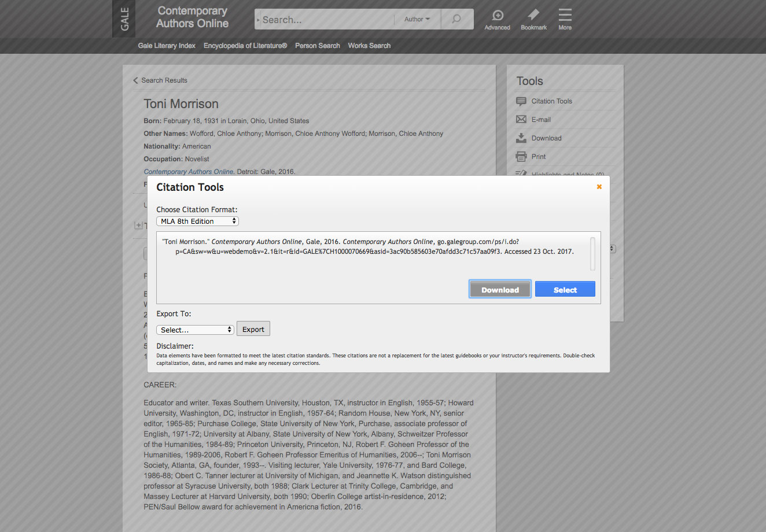The width and height of the screenshot is (766, 532).
Task: Open Gale Literary Index menu item
Action: click(x=167, y=46)
